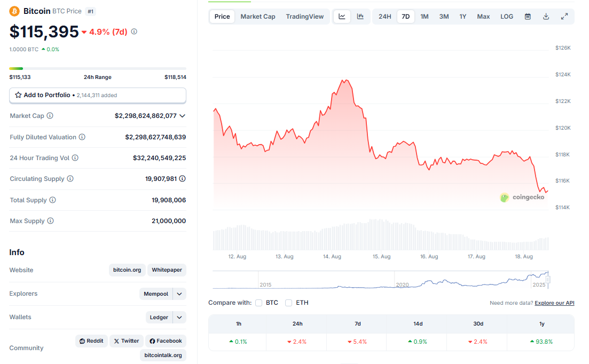589x364 pixels.
Task: Open the calendar date range icon
Action: (x=528, y=17)
